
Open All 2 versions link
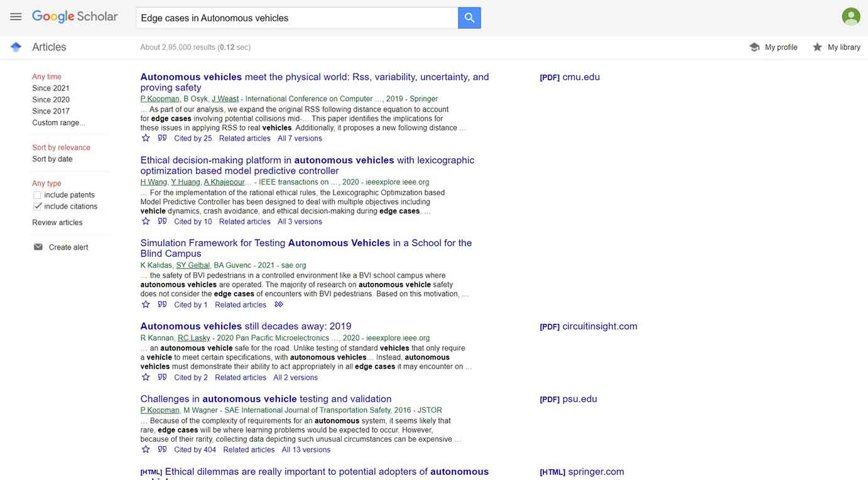coord(295,377)
